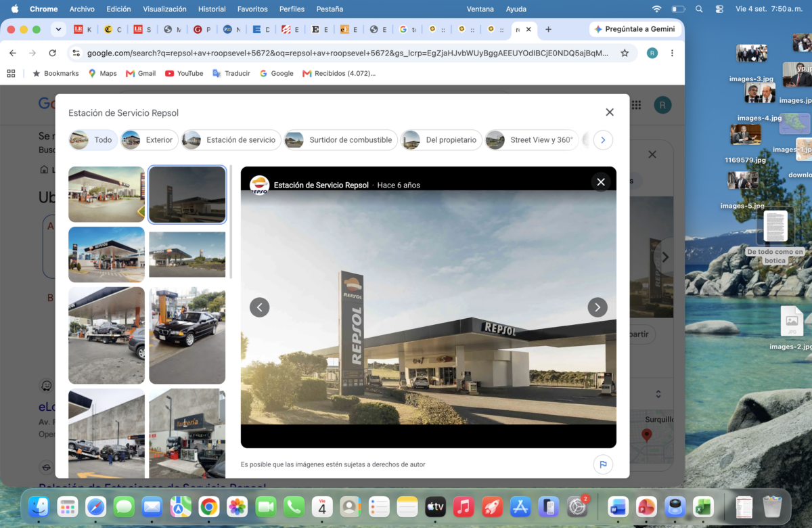The image size is (812, 528).
Task: Open Bookmarks folder in bookmarks bar
Action: (x=55, y=73)
